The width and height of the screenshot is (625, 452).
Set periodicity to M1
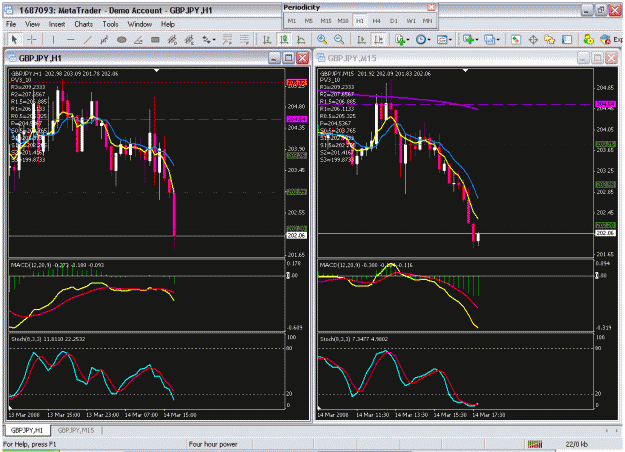click(292, 21)
